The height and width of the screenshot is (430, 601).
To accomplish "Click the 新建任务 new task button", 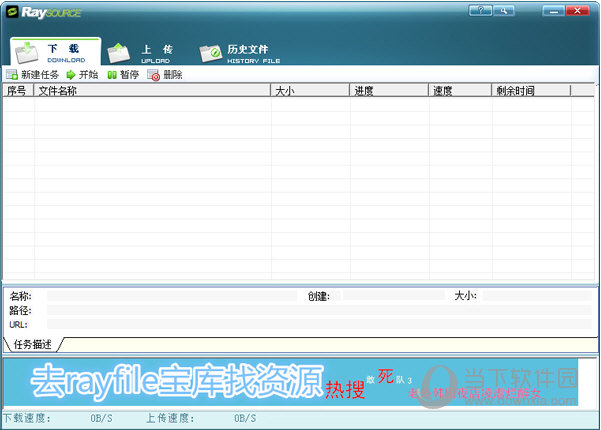I will pos(33,75).
